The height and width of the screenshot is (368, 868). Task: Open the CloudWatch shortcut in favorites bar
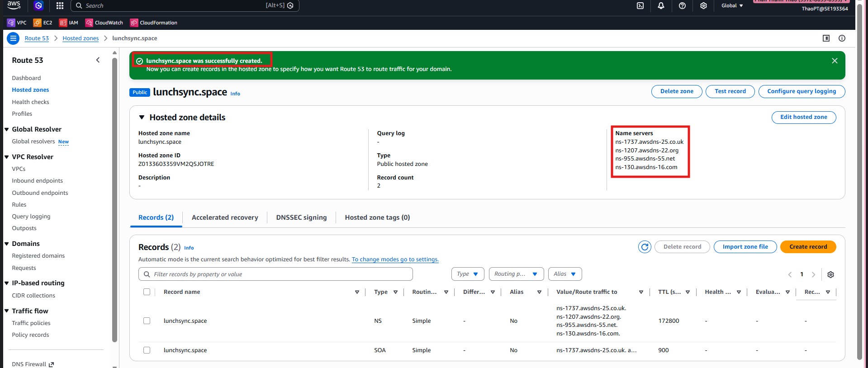coord(104,23)
